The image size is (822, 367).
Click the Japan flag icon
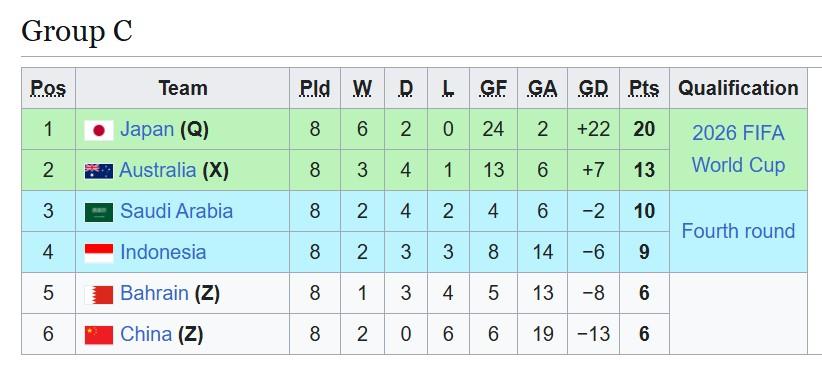99,130
